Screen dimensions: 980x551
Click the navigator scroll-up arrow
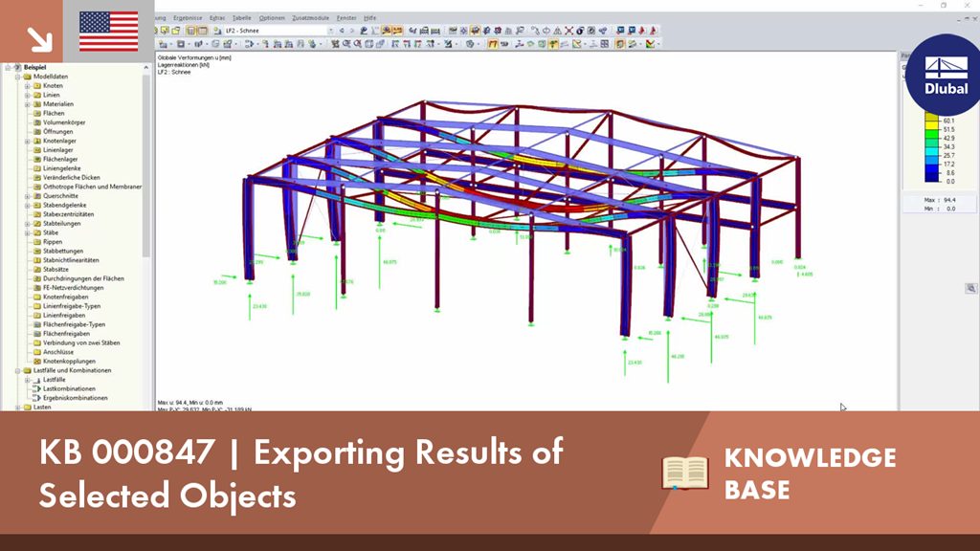pos(146,67)
